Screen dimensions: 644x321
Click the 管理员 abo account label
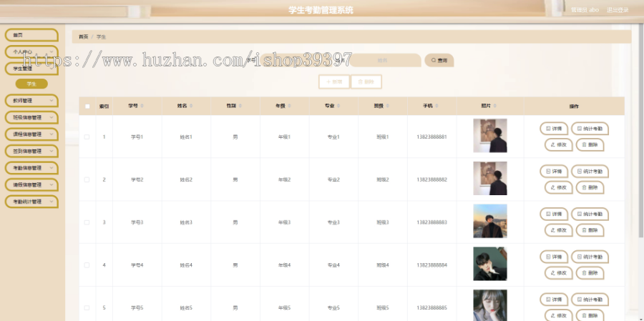click(585, 10)
